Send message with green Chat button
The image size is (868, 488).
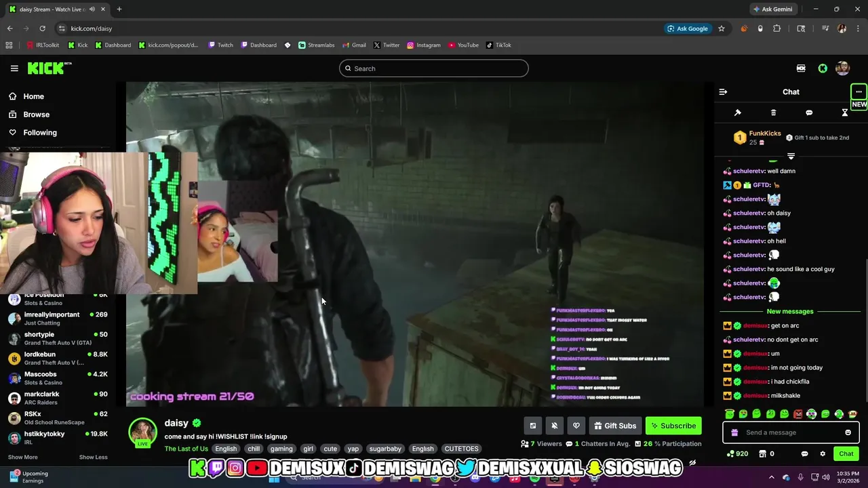[846, 453]
